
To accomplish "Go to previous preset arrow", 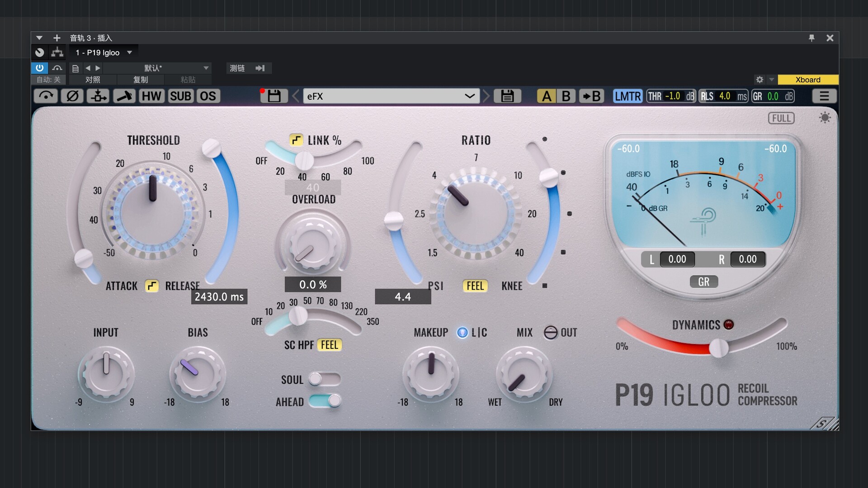I will coord(295,96).
